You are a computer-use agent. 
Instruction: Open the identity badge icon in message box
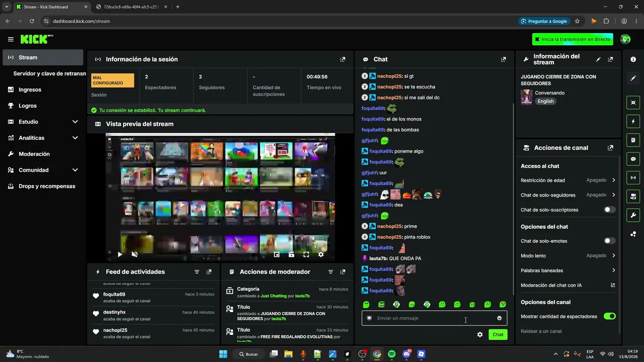tap(369, 318)
